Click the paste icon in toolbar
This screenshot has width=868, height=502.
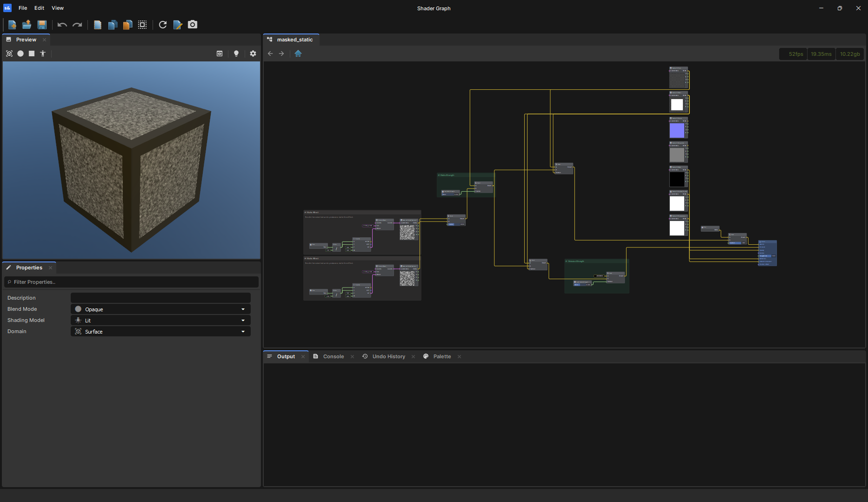click(127, 25)
